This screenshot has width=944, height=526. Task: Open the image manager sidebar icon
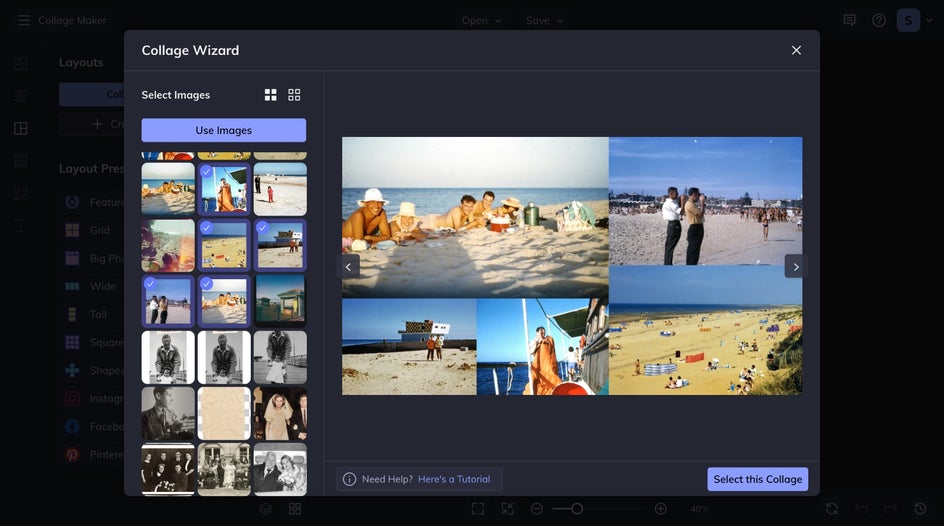point(20,63)
